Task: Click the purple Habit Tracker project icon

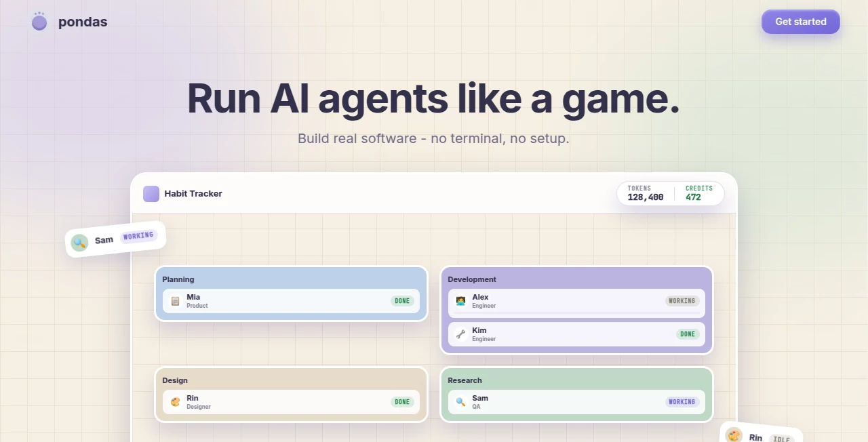Action: (x=151, y=194)
